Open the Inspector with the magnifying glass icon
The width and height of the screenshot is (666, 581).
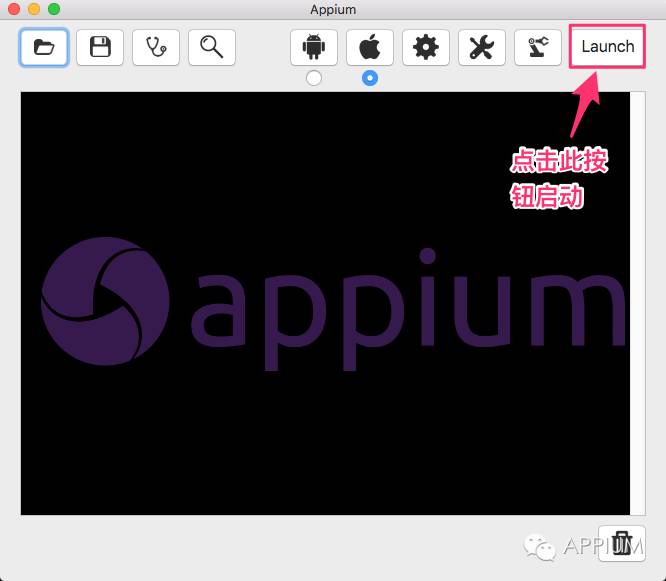pos(212,47)
